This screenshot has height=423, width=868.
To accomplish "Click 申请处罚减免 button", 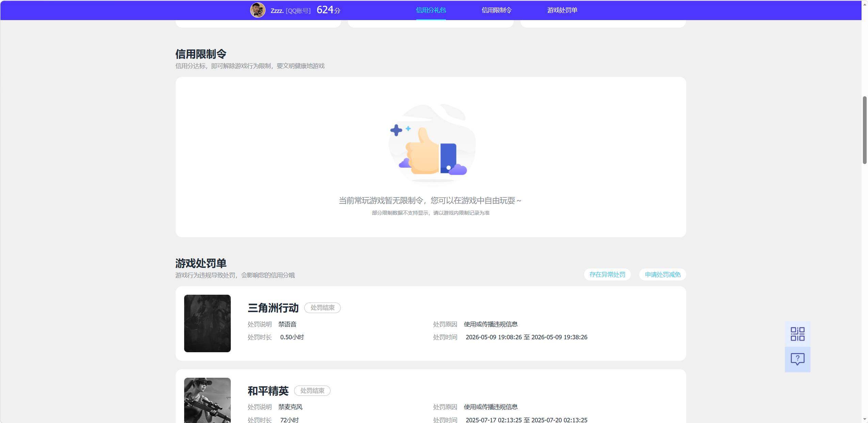I will tap(662, 275).
